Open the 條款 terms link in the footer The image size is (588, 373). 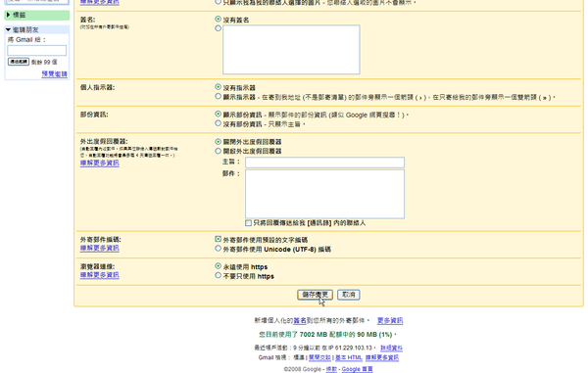point(331,369)
